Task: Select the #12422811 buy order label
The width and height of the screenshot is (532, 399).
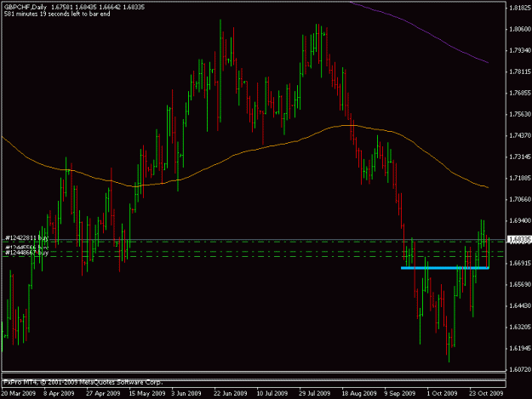Action: 26,238
